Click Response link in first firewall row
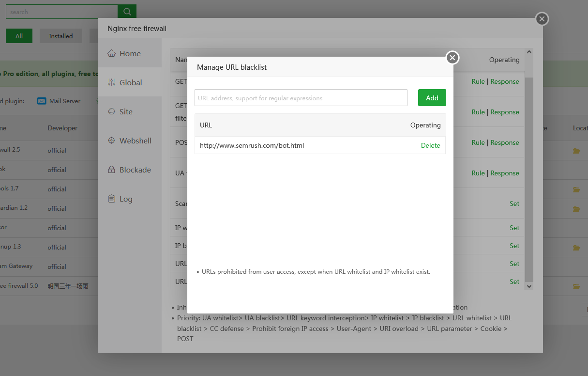The image size is (588, 376). 505,81
